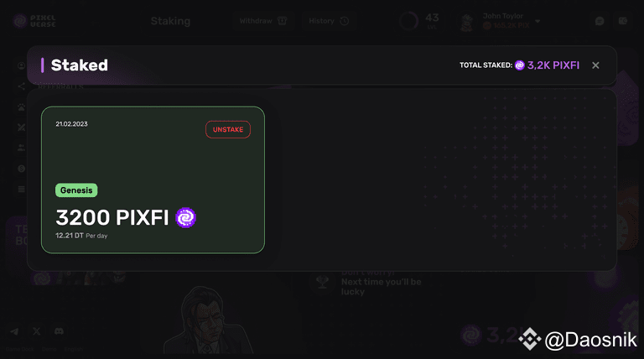Close the Staked dialog with X
This screenshot has height=359, width=644.
pos(595,65)
